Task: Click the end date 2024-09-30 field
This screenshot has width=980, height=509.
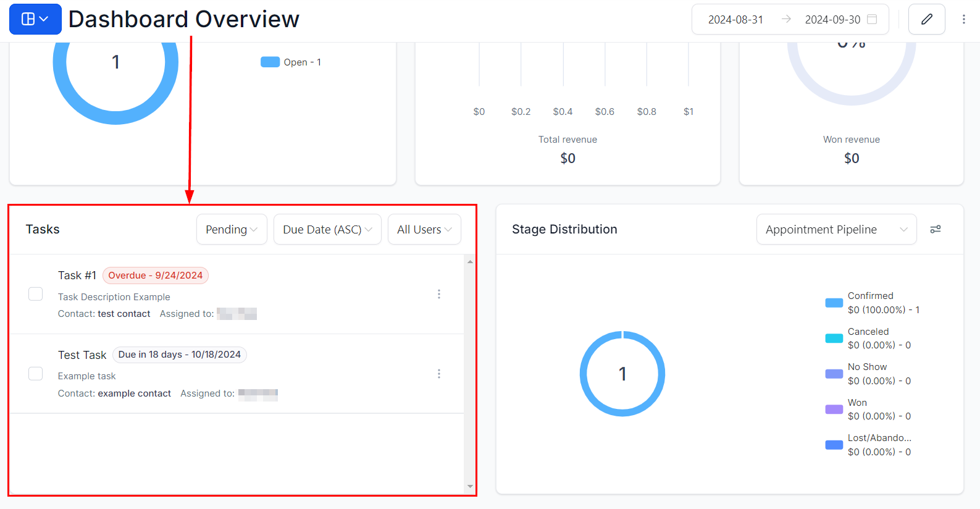Action: click(x=832, y=20)
